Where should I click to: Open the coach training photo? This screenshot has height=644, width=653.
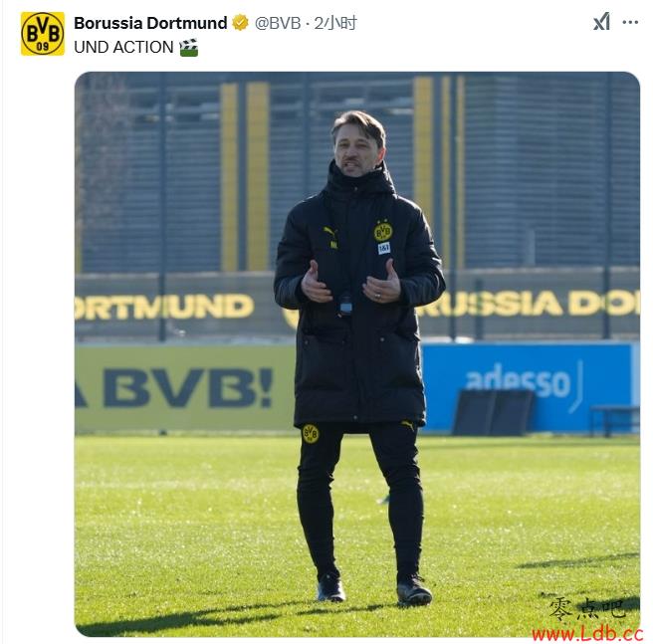(x=357, y=354)
